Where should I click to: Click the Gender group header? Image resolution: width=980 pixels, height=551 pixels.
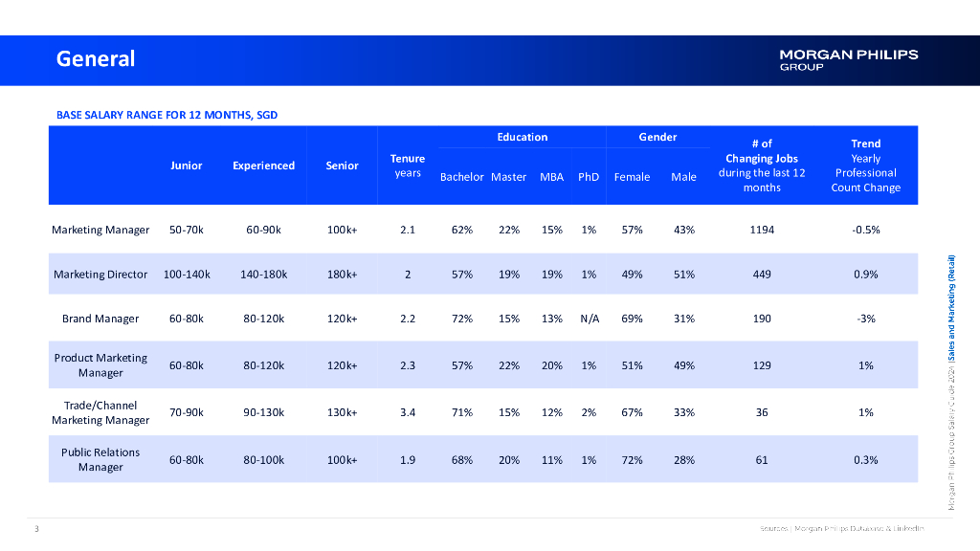pos(657,137)
